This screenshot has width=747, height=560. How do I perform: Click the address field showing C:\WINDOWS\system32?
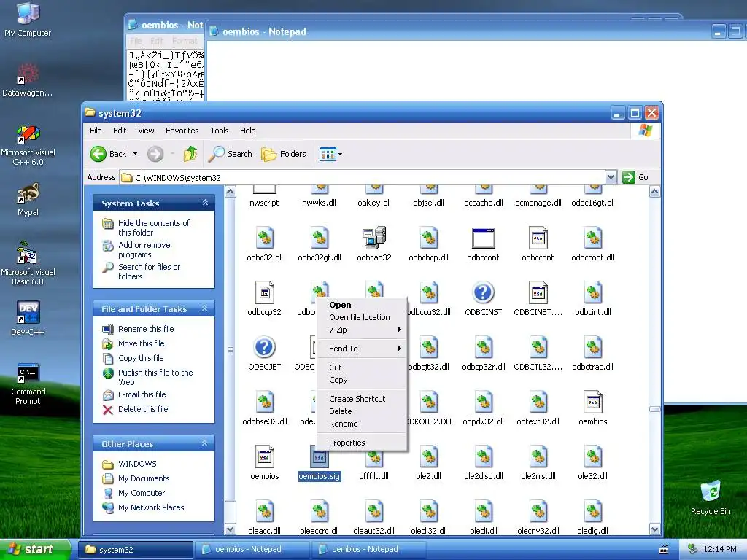(362, 178)
